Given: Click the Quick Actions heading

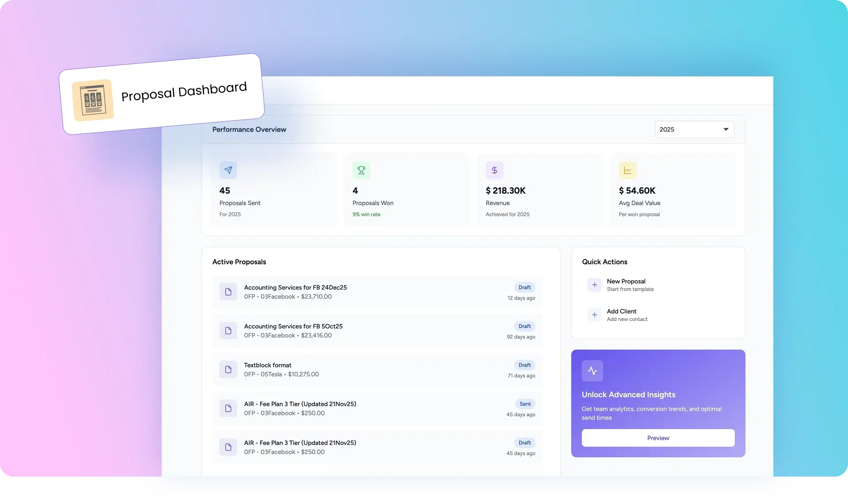Looking at the screenshot, I should (605, 262).
